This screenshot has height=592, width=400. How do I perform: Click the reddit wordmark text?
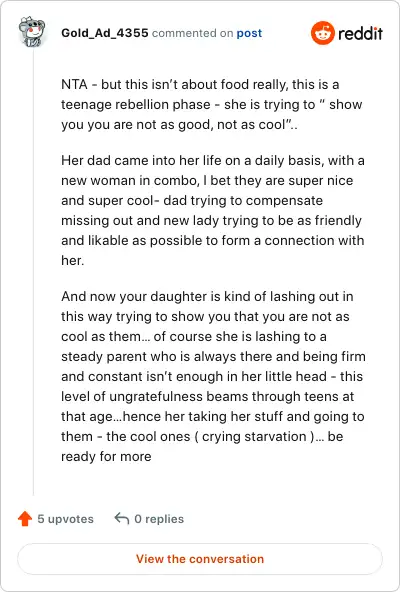(360, 34)
